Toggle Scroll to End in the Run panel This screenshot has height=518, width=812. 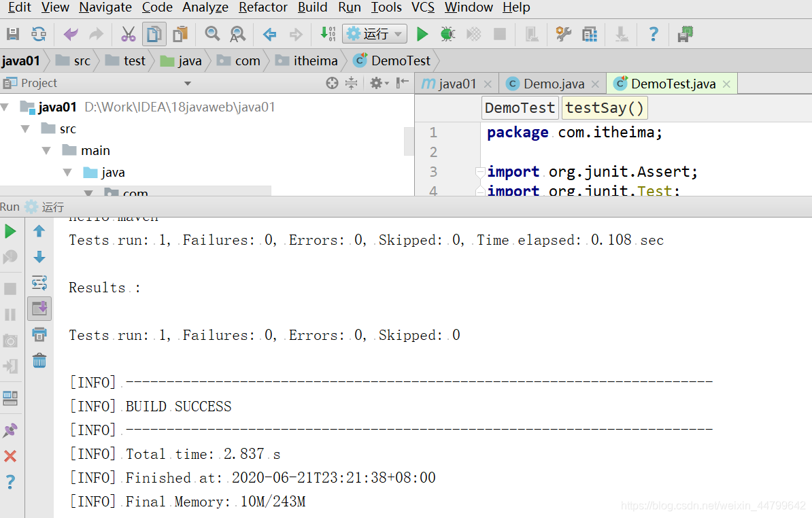click(39, 309)
